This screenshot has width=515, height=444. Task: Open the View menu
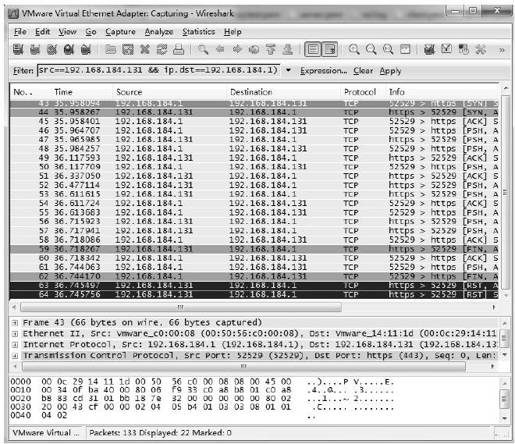tap(68, 32)
